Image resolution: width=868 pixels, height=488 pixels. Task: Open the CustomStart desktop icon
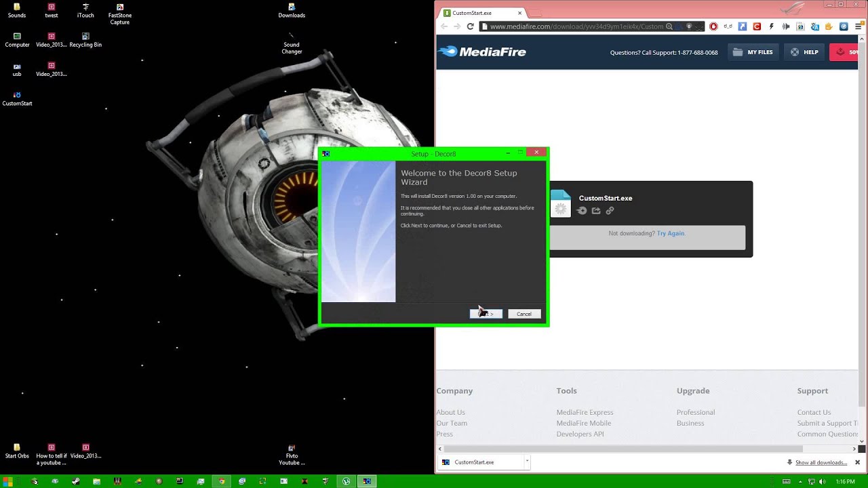click(17, 99)
